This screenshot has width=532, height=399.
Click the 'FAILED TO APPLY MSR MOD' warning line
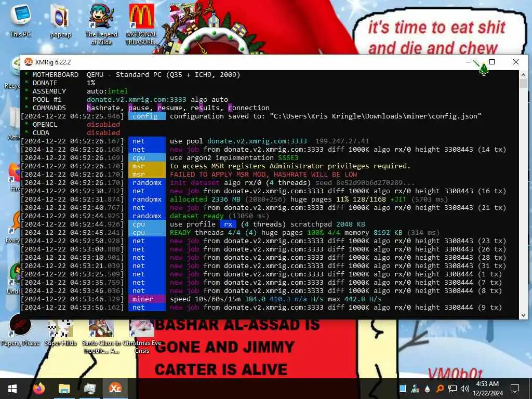263,175
